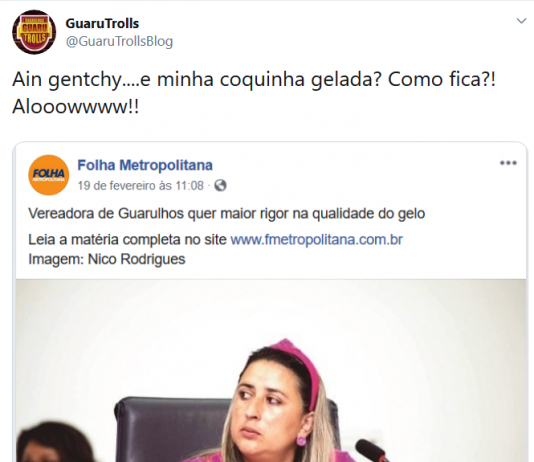
Task: Open the @GuaruTrollsBlog handle
Action: pos(119,41)
